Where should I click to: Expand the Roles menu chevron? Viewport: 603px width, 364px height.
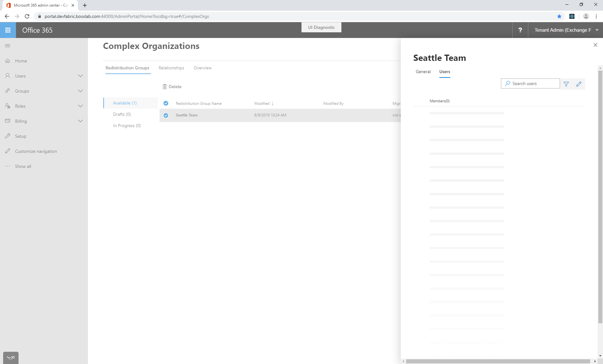(x=80, y=106)
